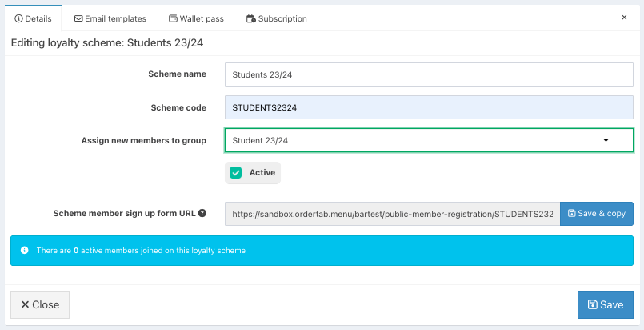The width and height of the screenshot is (644, 330).
Task: Click the 'Active' label text
Action: (x=262, y=172)
